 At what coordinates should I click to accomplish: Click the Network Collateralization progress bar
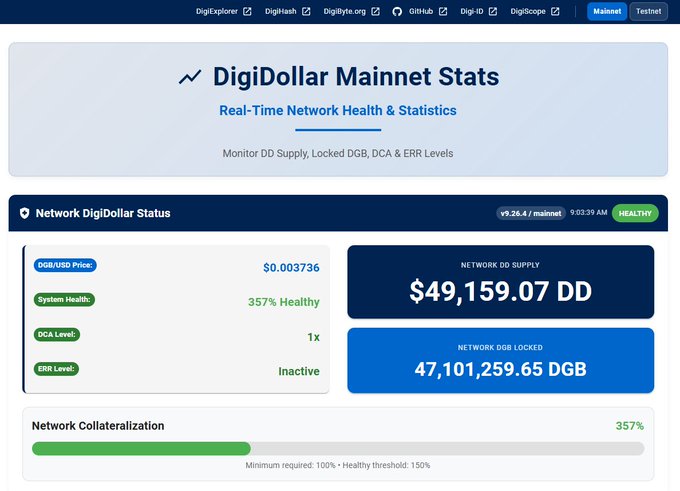pos(338,448)
